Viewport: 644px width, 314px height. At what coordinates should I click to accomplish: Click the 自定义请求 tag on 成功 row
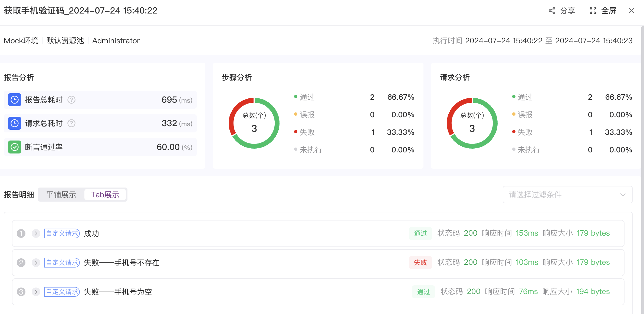[62, 233]
